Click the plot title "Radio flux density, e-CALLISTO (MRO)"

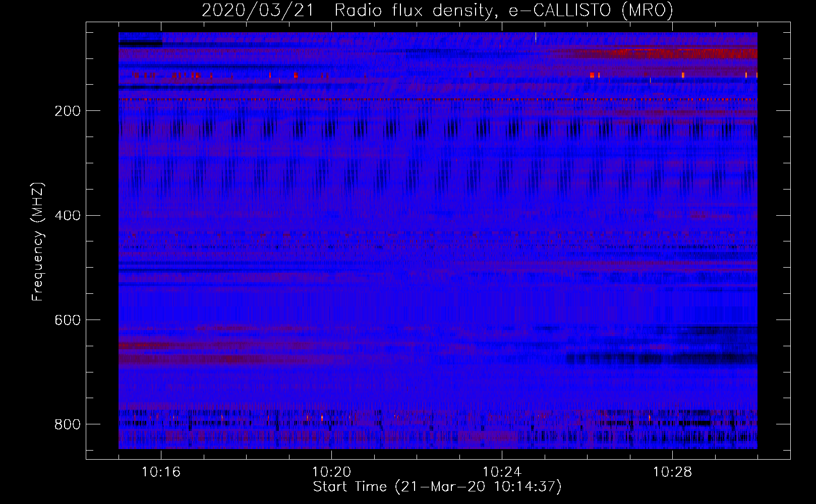(x=504, y=11)
